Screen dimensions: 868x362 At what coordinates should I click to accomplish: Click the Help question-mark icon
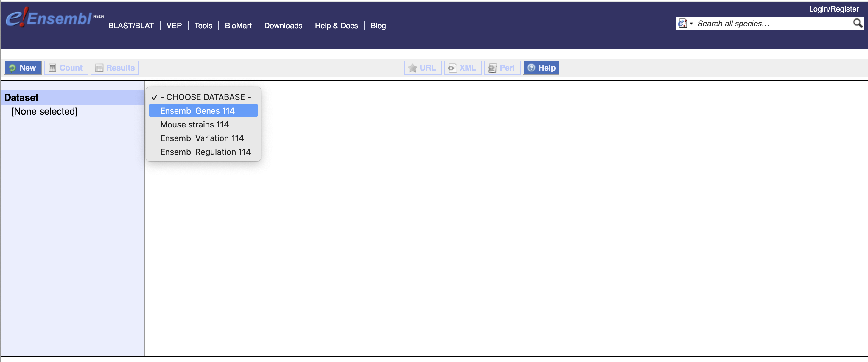click(531, 68)
